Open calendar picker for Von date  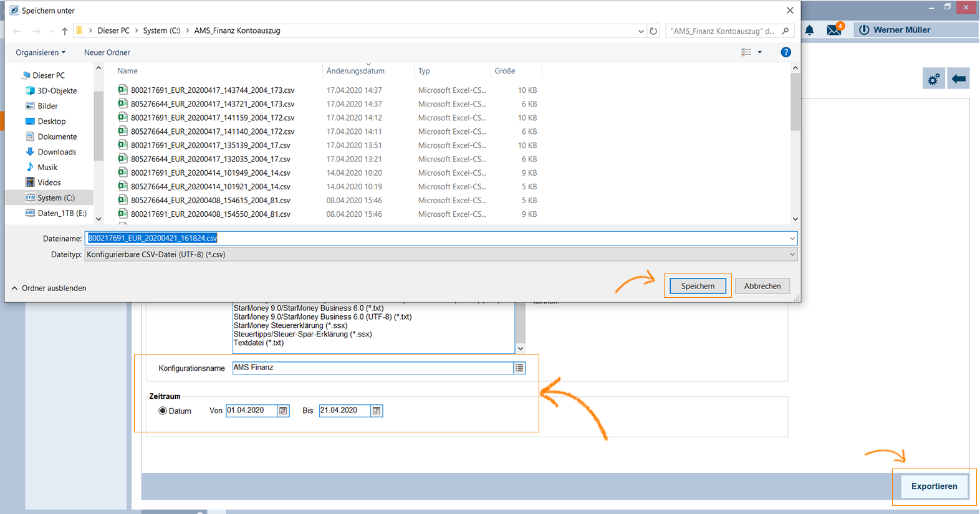(283, 411)
